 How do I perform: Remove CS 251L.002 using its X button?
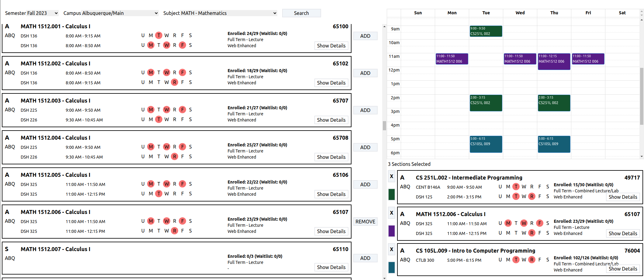[x=391, y=176]
